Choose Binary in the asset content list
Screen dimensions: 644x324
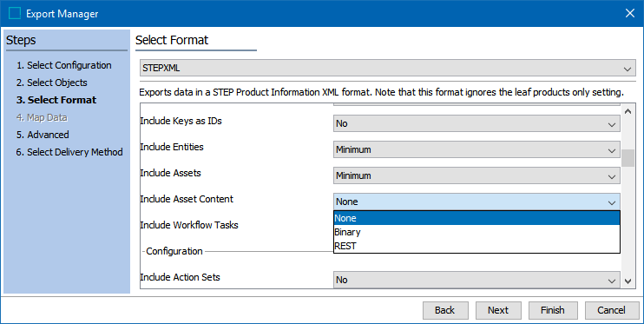click(476, 232)
